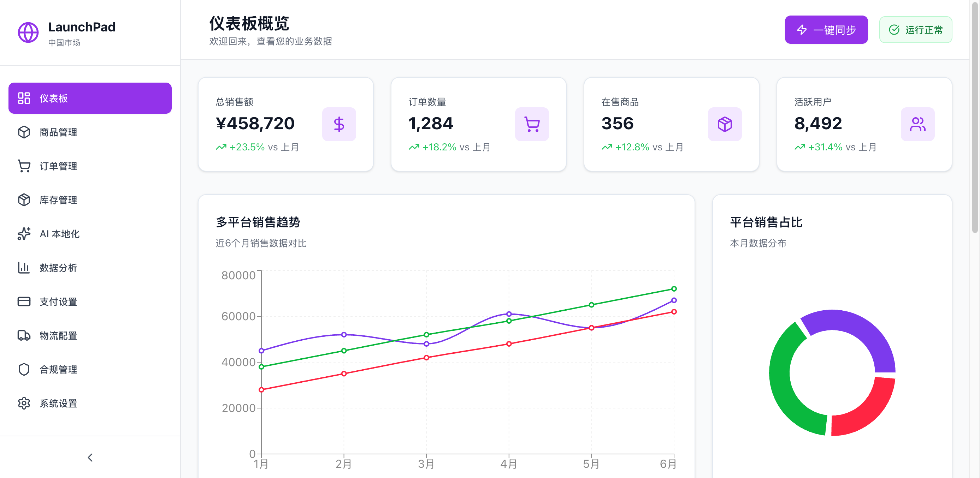
Task: Open 系统设置 using the gear icon
Action: pos(24,403)
